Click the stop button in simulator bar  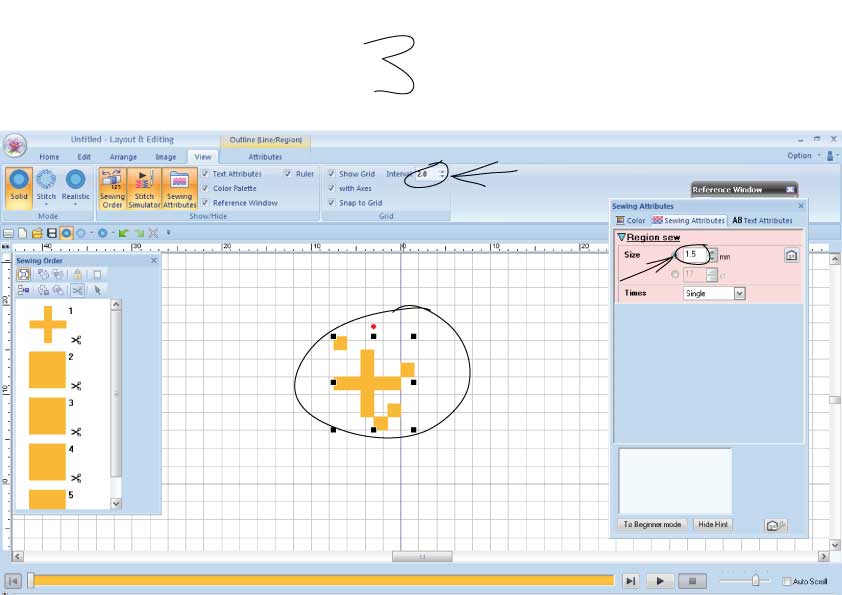pyautogui.click(x=692, y=581)
